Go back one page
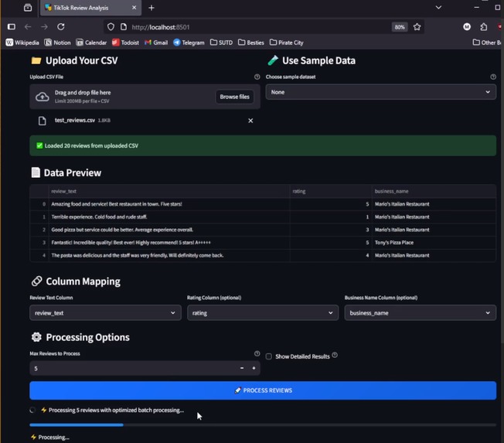This screenshot has width=504, height=443. [x=28, y=27]
